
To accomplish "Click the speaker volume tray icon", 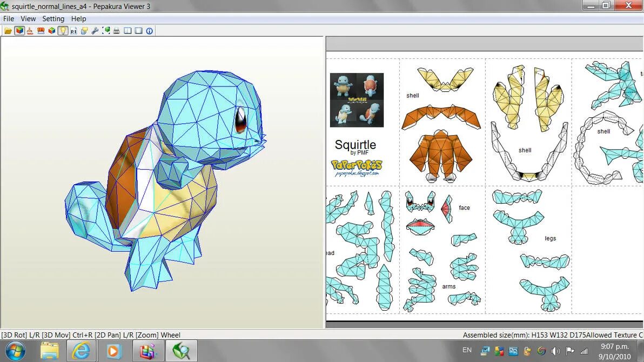I will 556,351.
